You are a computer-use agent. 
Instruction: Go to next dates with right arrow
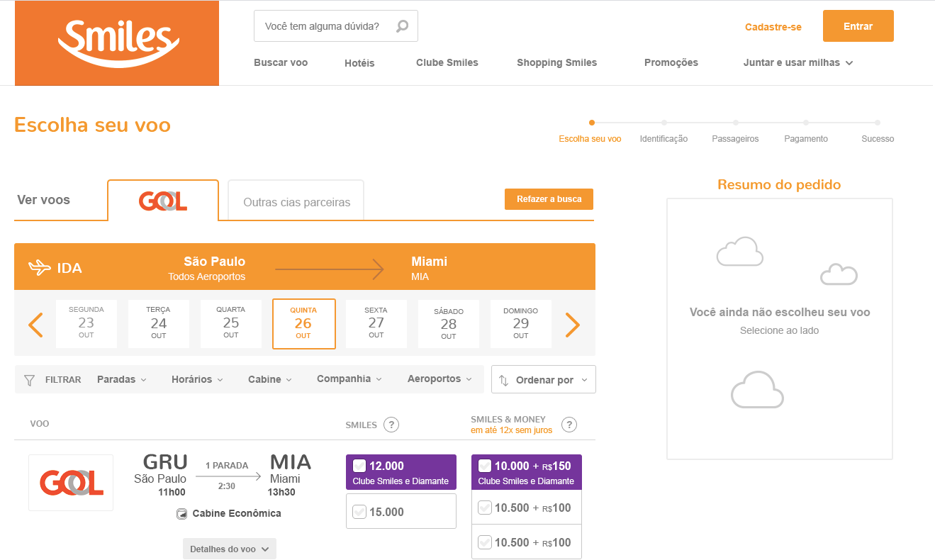(573, 325)
